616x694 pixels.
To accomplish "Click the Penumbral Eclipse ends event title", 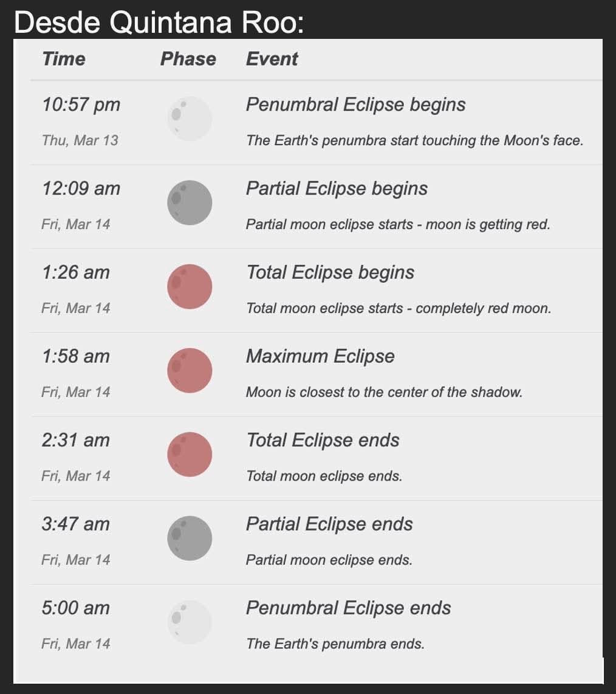I will click(x=348, y=608).
